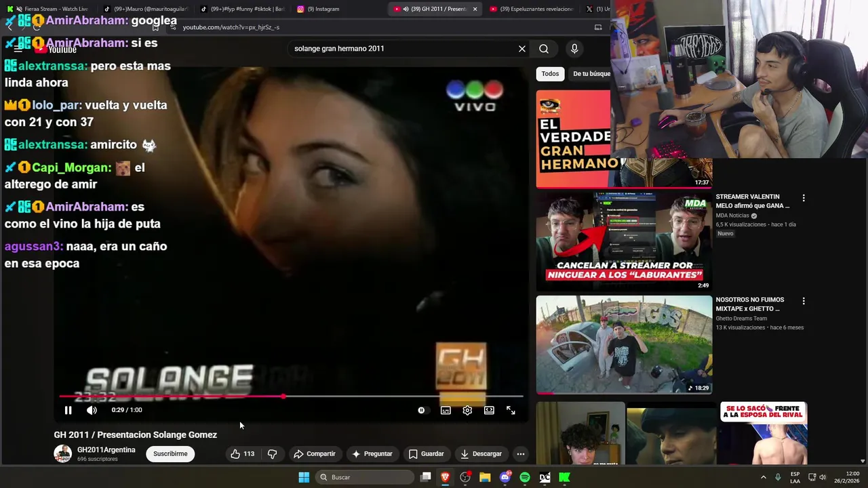Switch to the #fyp TikTok browser tab
This screenshot has height=488, width=868.
[243, 9]
